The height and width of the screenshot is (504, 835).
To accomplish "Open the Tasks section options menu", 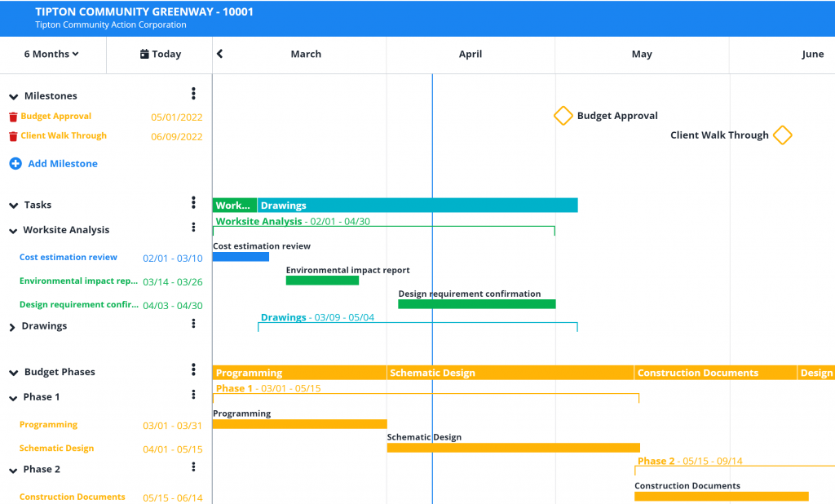I will [x=193, y=202].
